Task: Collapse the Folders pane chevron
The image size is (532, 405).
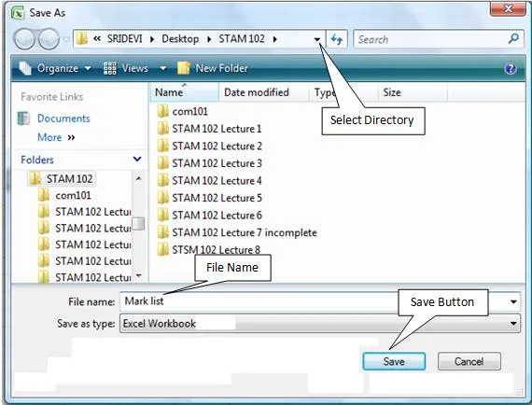Action: 137,159
